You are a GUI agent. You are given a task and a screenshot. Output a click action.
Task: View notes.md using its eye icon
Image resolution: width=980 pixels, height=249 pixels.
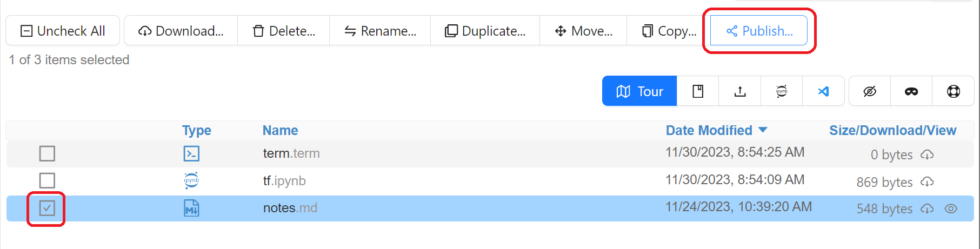click(951, 208)
